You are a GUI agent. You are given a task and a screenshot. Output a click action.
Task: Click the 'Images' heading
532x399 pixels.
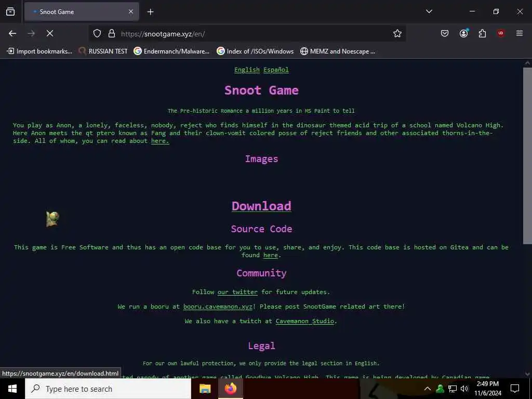pos(261,159)
